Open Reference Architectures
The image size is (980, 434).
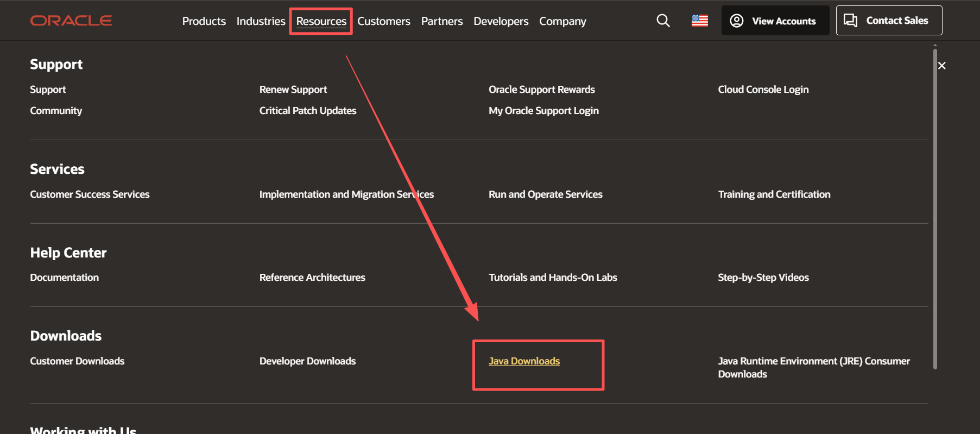tap(312, 278)
